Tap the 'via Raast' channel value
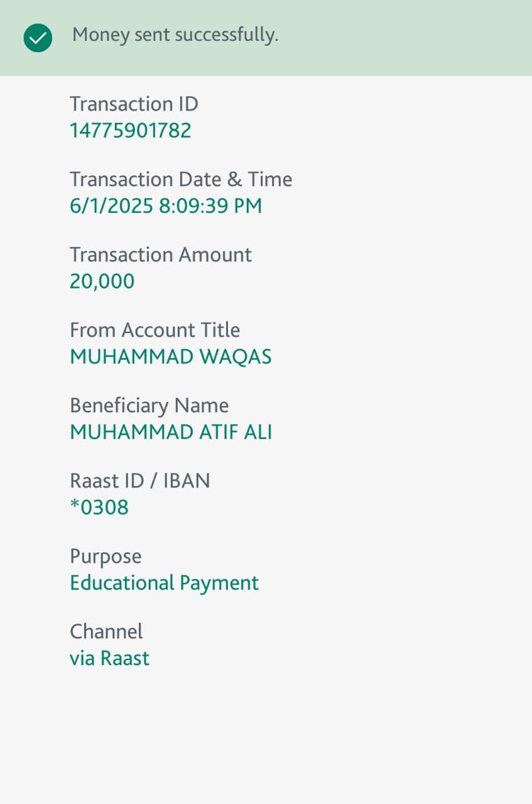 tap(109, 658)
